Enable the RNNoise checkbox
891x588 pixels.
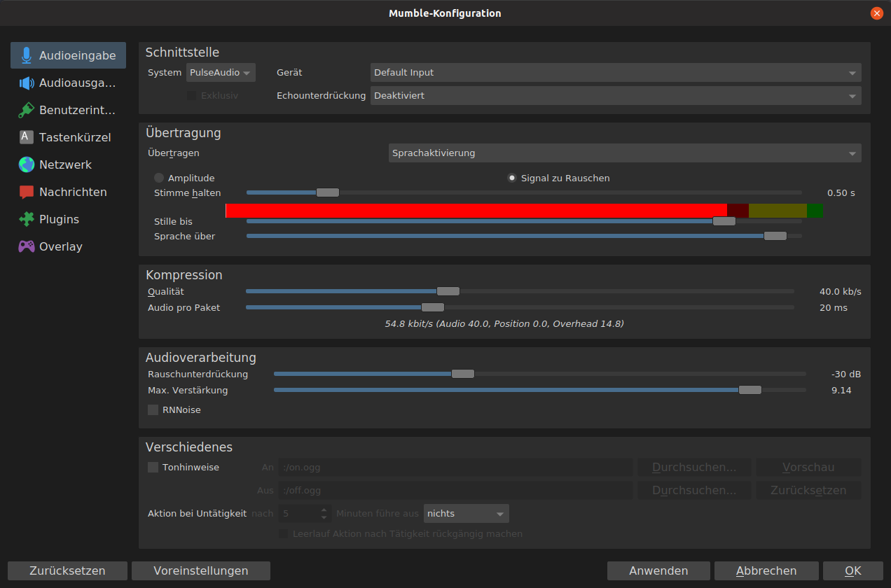[x=153, y=410]
